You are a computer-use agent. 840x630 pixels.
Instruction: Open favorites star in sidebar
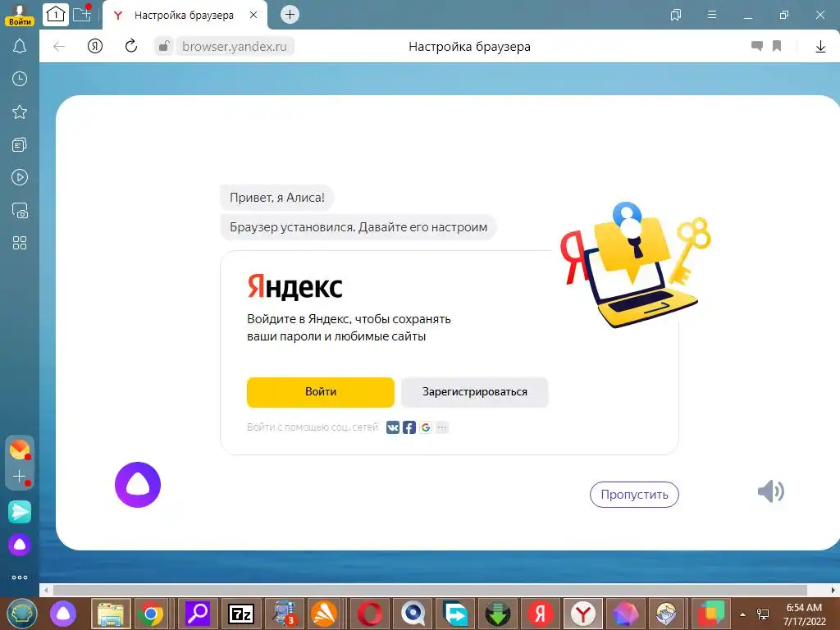tap(20, 112)
